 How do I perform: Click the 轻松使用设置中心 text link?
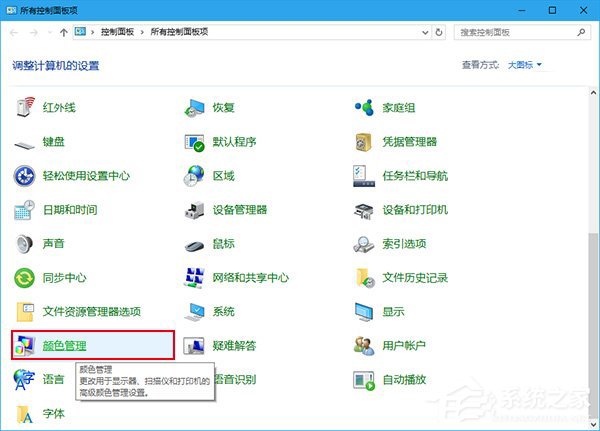click(86, 176)
